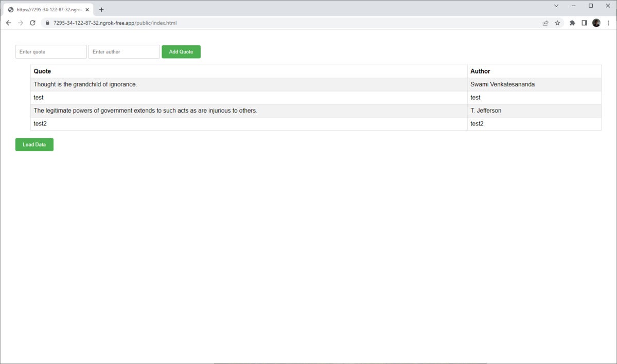Focus the Enter quote field
Screen dimensions: 617x364
click(51, 52)
